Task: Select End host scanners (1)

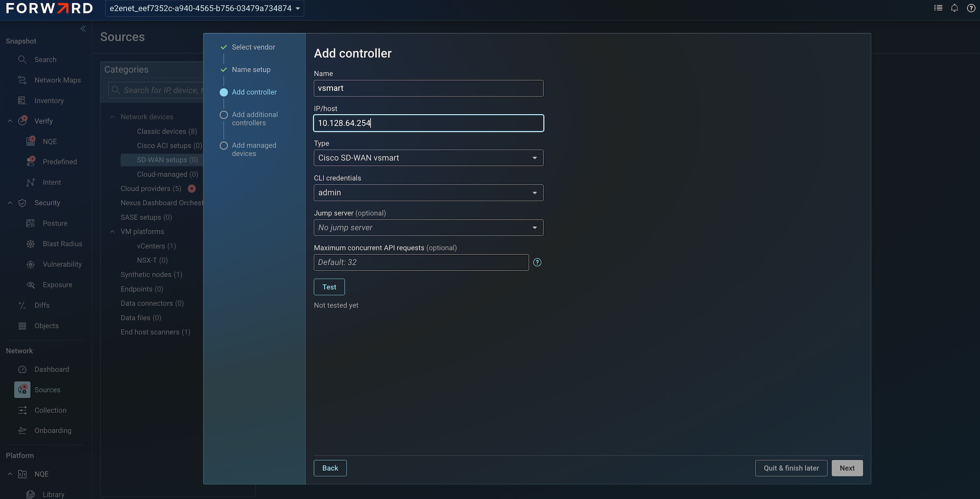Action: [155, 332]
